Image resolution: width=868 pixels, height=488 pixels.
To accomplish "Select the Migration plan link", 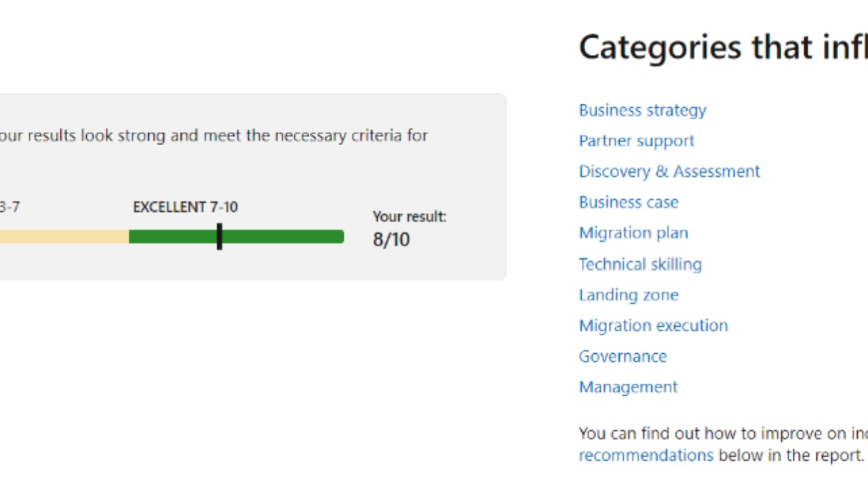I will tap(633, 233).
